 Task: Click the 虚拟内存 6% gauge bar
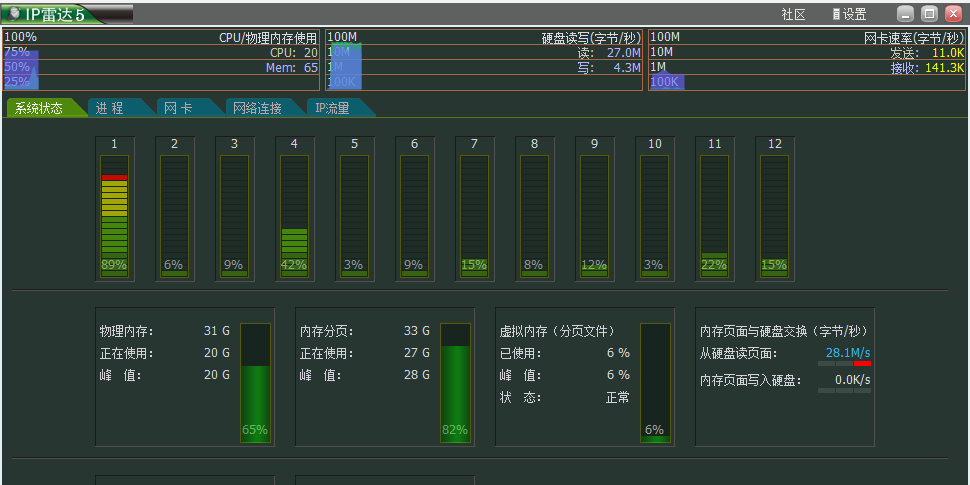(655, 383)
